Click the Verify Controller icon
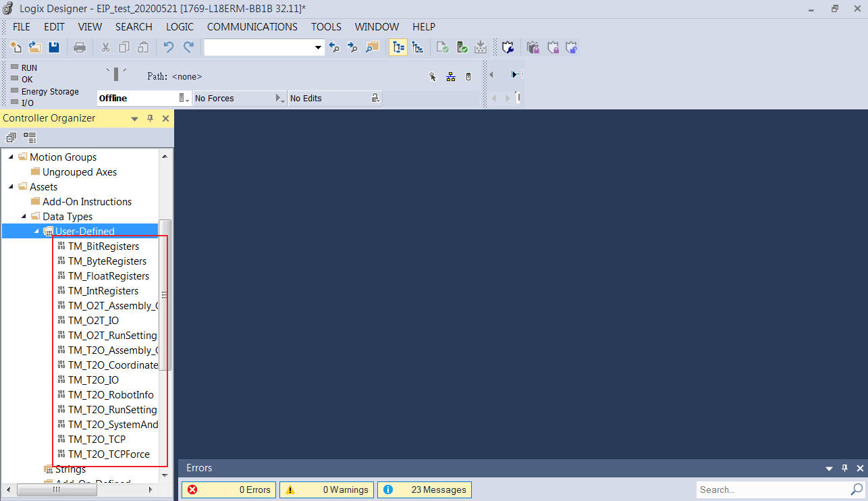Viewport: 868px width, 501px height. point(462,47)
